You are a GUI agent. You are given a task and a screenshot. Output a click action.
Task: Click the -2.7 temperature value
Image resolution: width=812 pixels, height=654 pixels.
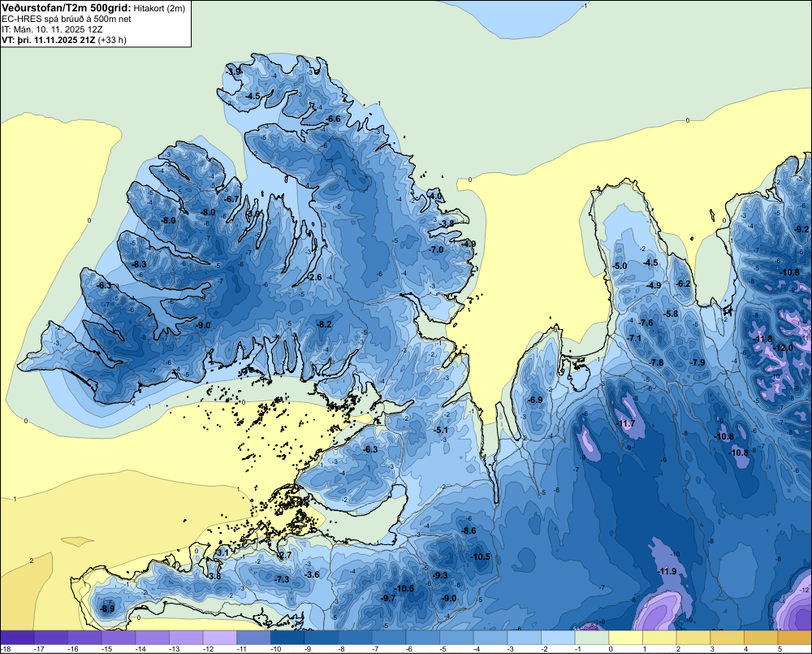(x=285, y=556)
